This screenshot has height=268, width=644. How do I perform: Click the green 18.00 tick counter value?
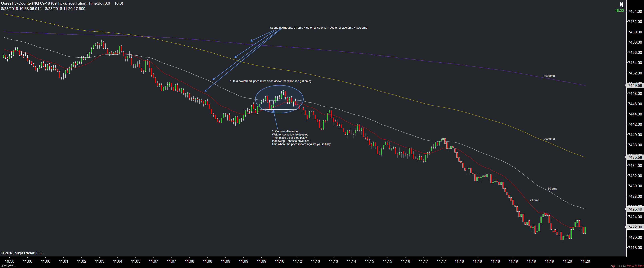click(x=619, y=10)
